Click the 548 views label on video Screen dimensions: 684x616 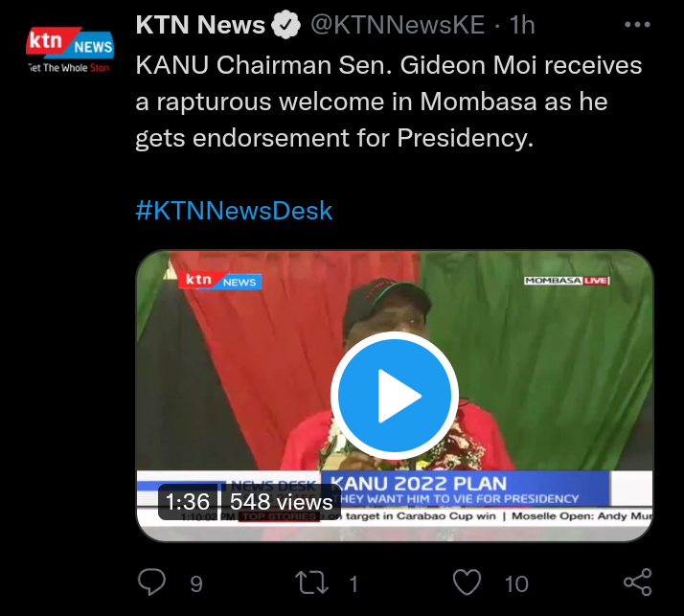282,502
